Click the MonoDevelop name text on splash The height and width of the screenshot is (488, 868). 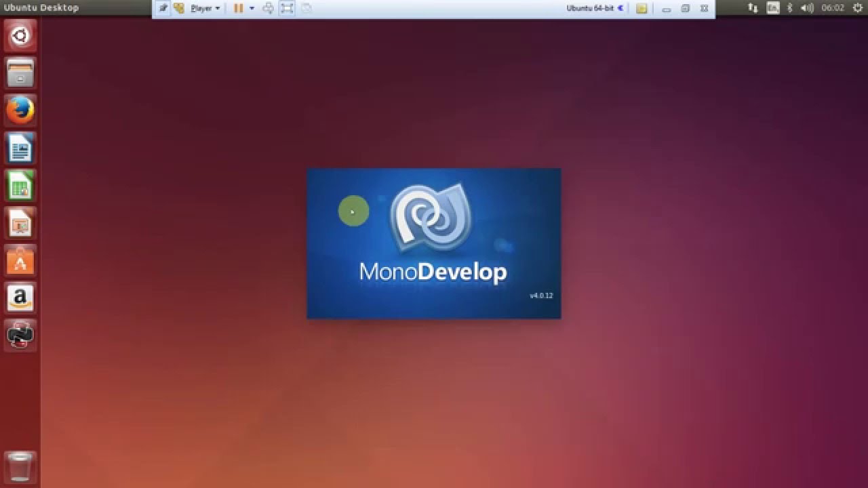[433, 272]
